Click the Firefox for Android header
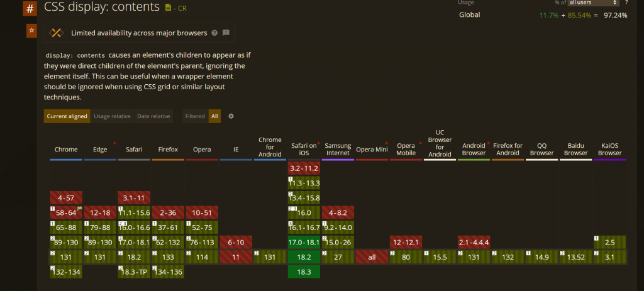This screenshot has width=644, height=291. (x=508, y=149)
